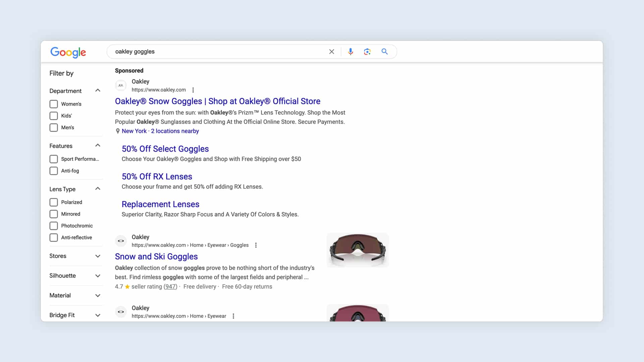Click Oakley favicon of the third result
The image size is (644, 362).
[x=121, y=312]
